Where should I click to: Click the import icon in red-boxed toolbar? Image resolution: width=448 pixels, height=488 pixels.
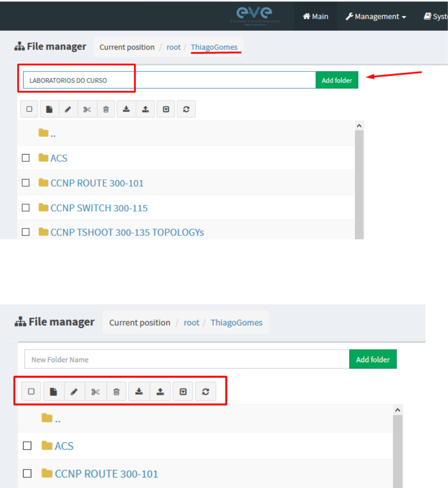[x=139, y=392]
